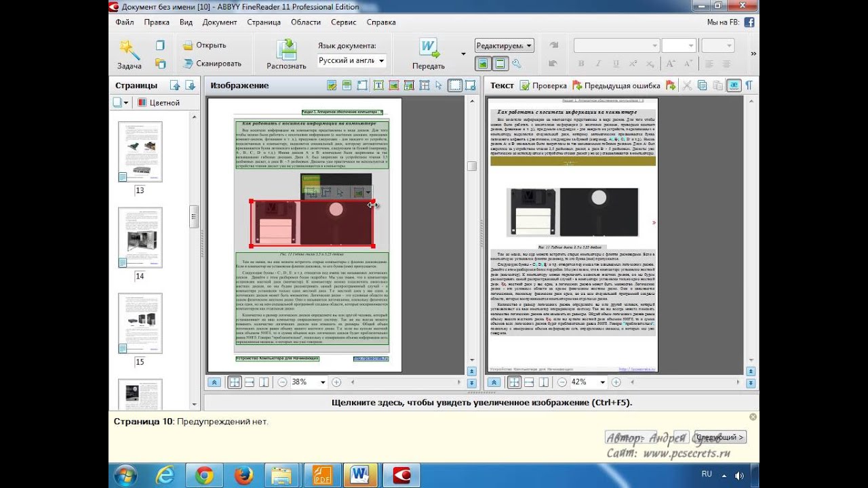Select the draw Table area tool
This screenshot has width=868, height=488.
(425, 85)
